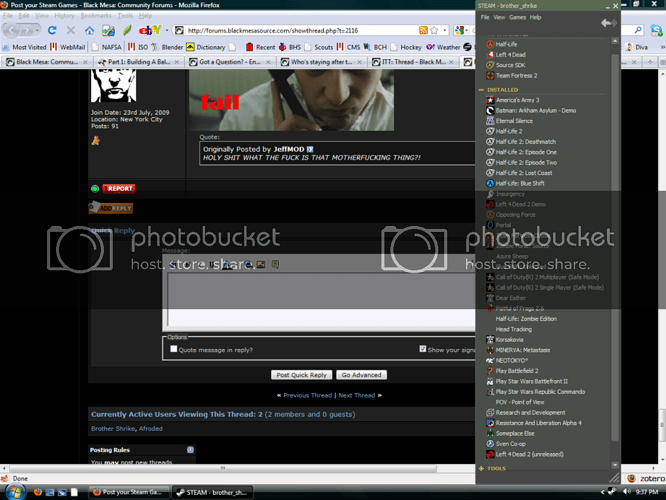Viewport: 666px width, 500px height.
Task: Click online status green icon
Action: (x=95, y=188)
